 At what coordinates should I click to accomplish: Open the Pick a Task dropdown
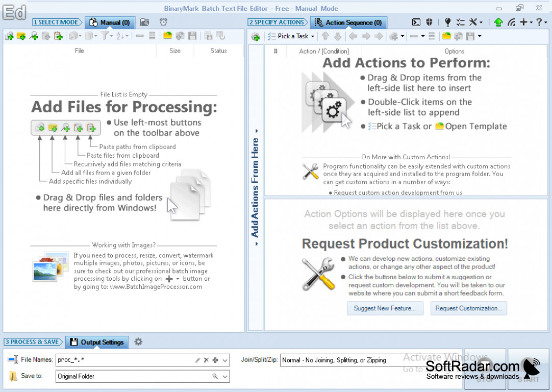point(291,36)
